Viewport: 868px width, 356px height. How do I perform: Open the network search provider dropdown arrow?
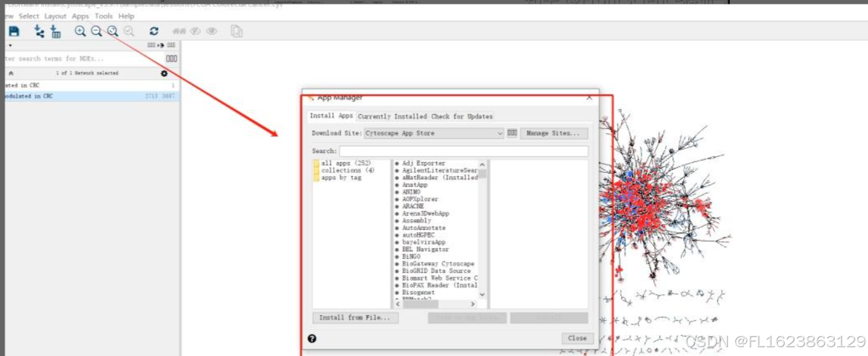click(x=10, y=45)
